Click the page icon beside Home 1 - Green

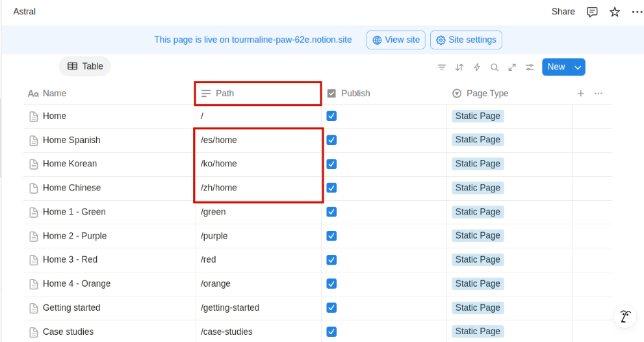click(34, 213)
